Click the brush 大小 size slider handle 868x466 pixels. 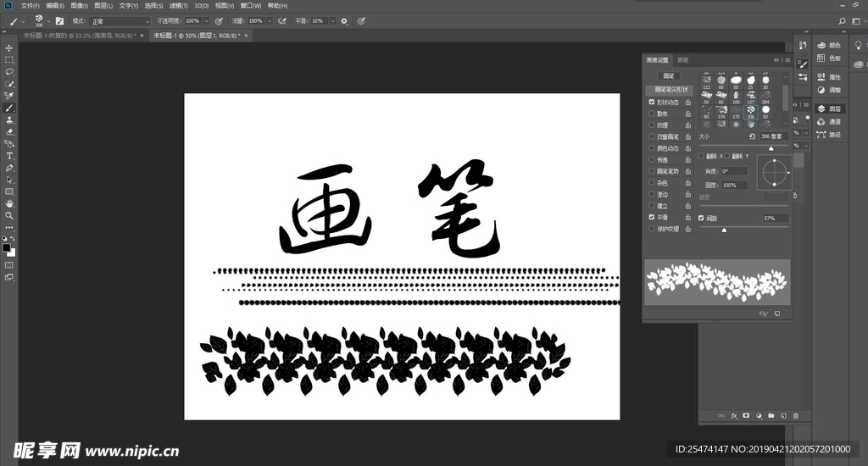click(771, 147)
